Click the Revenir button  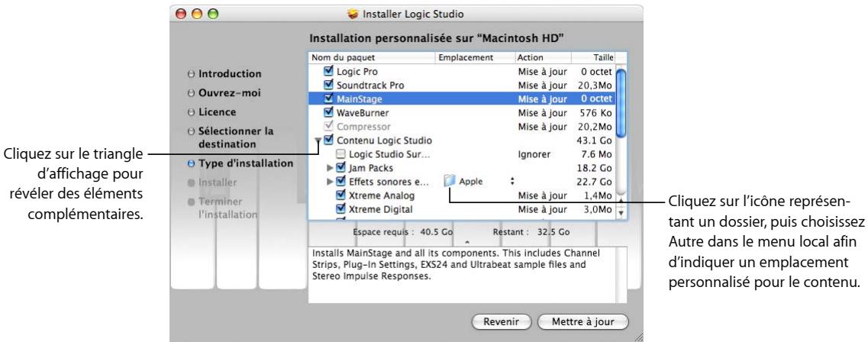[x=501, y=321]
